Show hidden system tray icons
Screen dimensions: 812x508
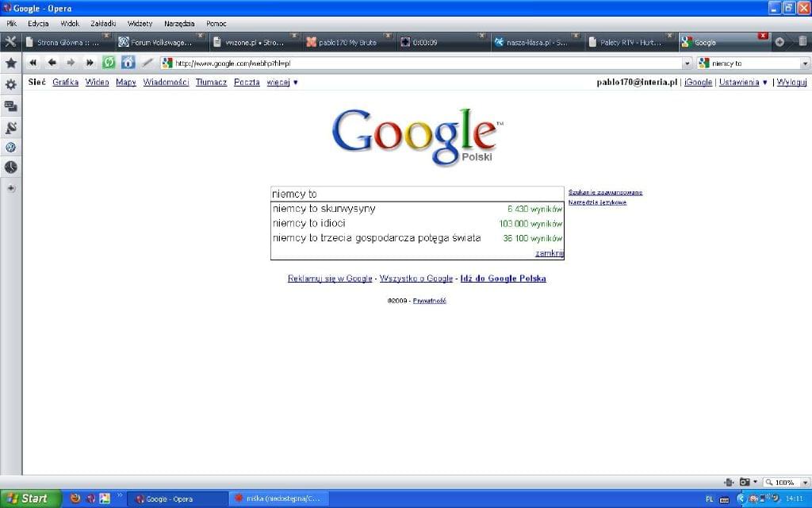pos(741,498)
